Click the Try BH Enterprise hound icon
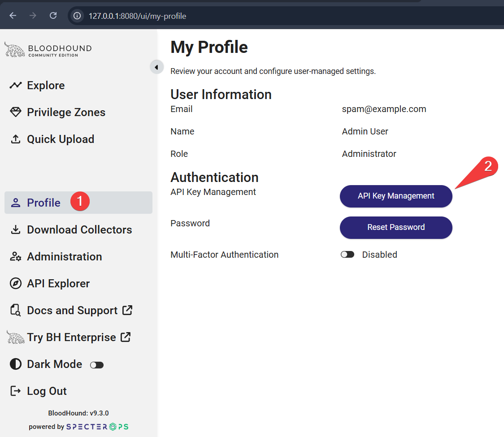 click(15, 337)
